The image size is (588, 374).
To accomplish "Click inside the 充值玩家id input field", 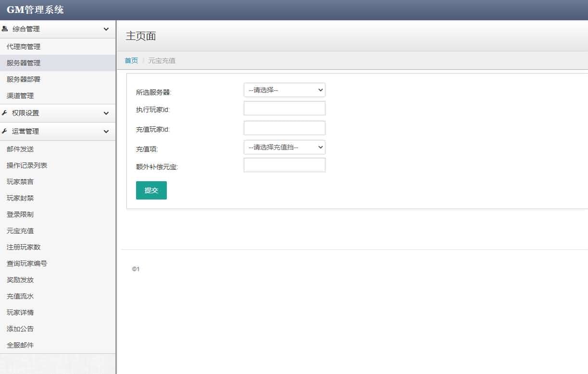I will 284,127.
